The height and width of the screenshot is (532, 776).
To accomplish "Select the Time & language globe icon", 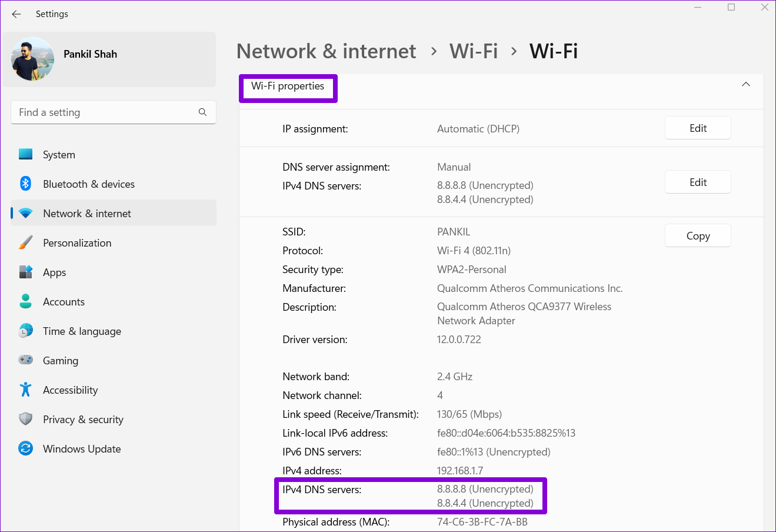I will (x=25, y=331).
